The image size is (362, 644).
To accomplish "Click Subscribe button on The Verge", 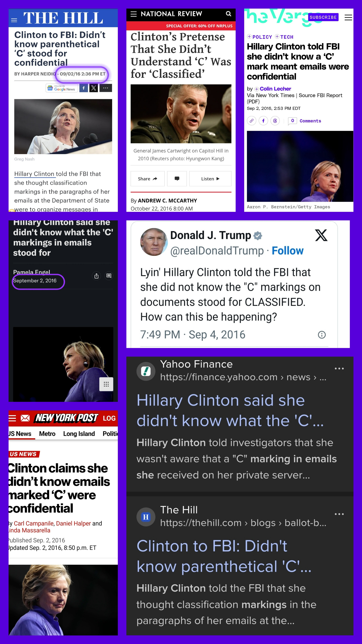I will point(323,17).
